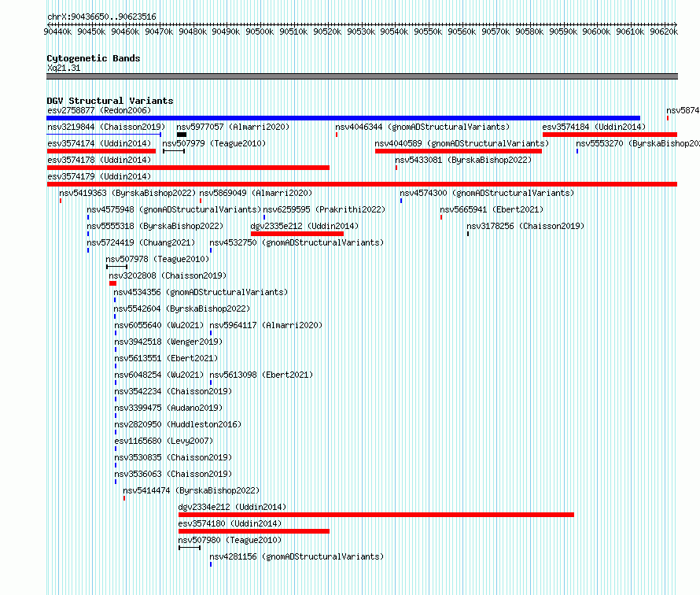Open nsv5542604 (ByrskaBishop2022) label

pyautogui.click(x=182, y=309)
